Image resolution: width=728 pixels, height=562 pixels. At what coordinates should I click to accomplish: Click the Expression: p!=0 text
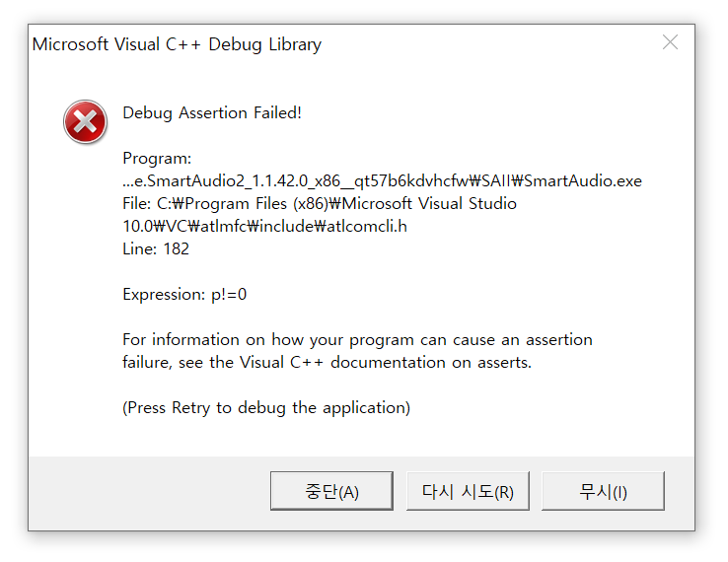pos(184,294)
